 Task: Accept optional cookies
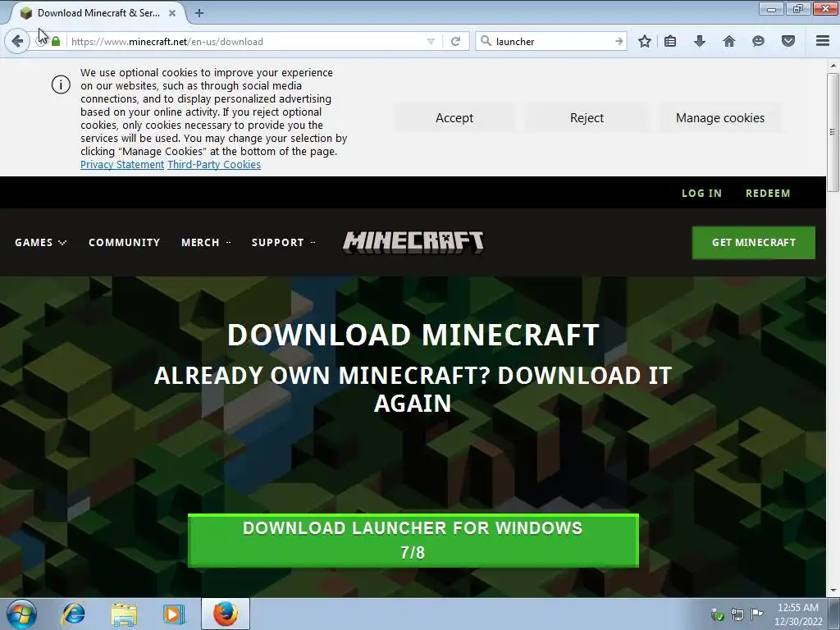click(454, 118)
